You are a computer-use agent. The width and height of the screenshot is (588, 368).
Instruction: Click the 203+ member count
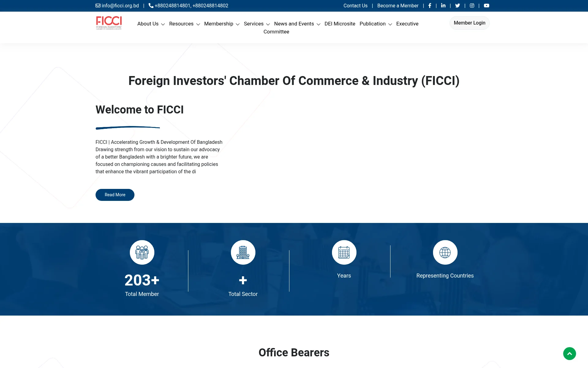[142, 280]
